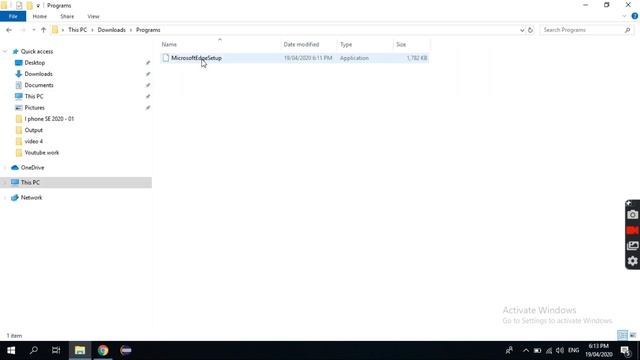Click the MicrosoftEdgeSetup file icon
Image resolution: width=640 pixels, height=360 pixels.
tap(165, 58)
